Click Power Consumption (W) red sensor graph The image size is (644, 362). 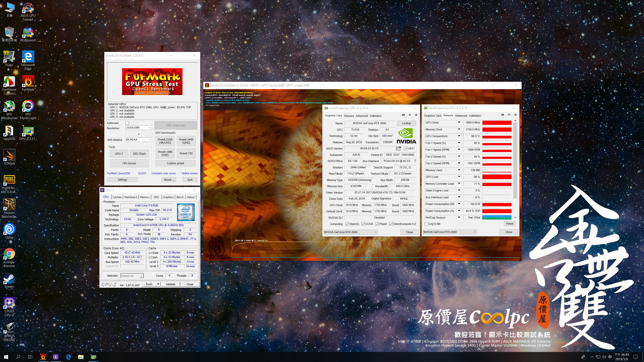(x=497, y=204)
